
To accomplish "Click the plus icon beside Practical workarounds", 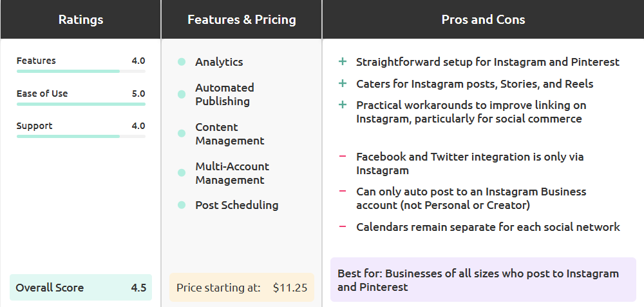I will click(343, 105).
